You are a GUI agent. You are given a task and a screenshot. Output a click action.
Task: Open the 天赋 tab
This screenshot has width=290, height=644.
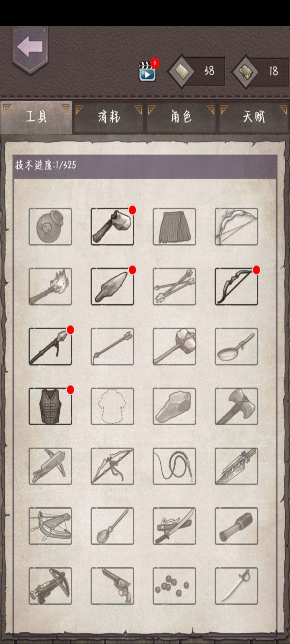click(x=254, y=117)
